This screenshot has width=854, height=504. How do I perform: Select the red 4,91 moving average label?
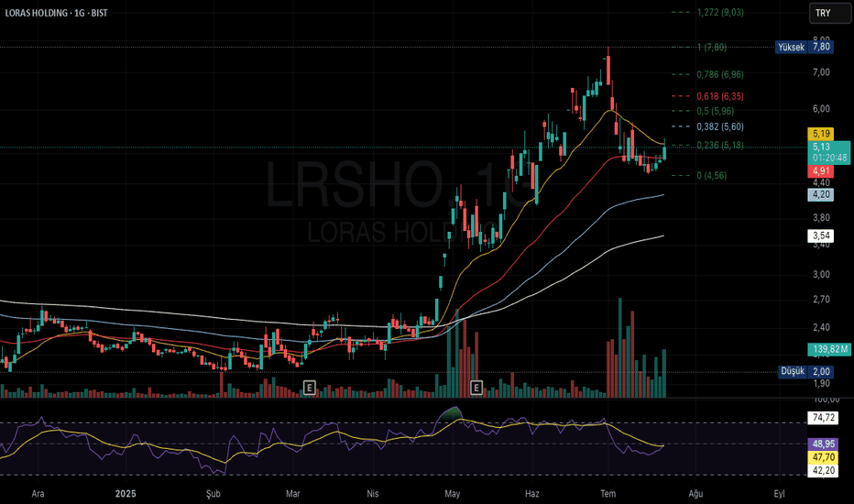[x=821, y=171]
